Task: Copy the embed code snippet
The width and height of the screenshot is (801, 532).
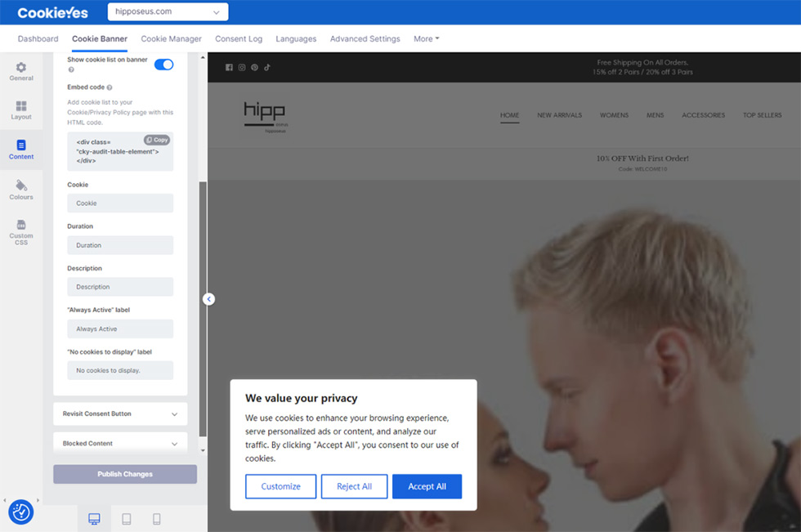Action: point(157,140)
